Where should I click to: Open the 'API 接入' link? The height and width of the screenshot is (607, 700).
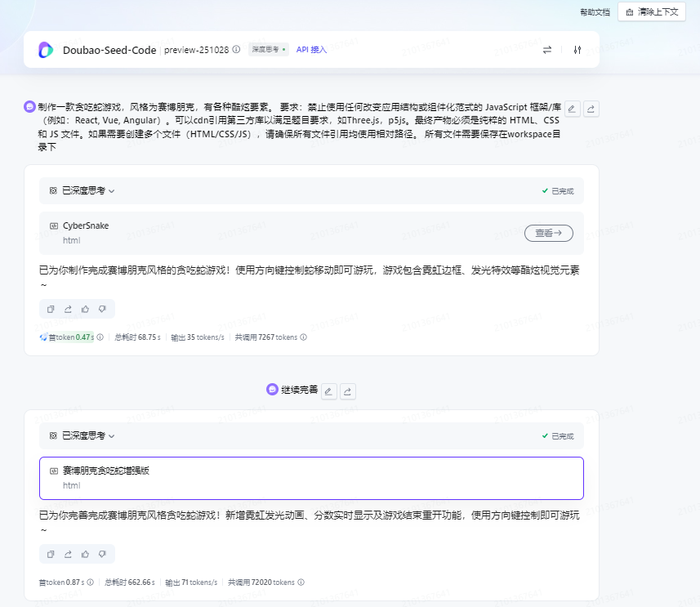[x=311, y=50]
